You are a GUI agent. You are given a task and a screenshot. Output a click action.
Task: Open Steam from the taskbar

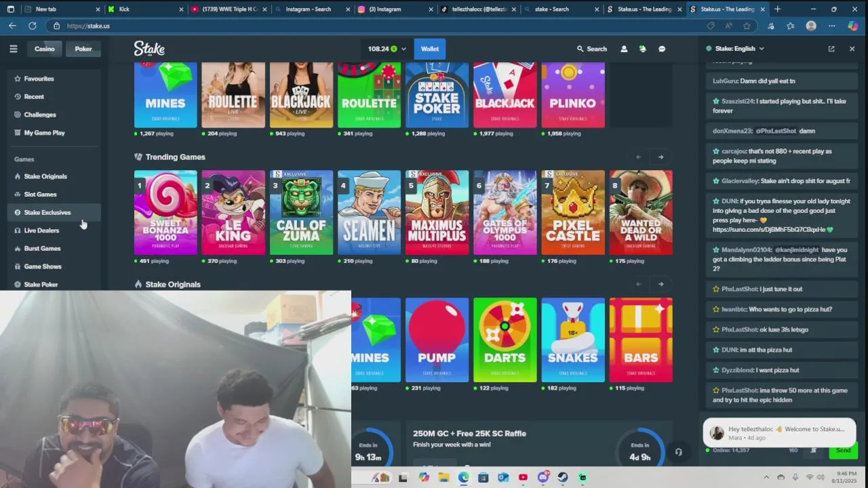[x=563, y=477]
